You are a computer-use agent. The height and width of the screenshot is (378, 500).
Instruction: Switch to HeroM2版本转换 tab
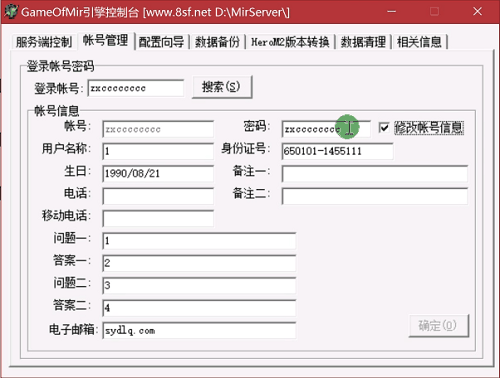[290, 42]
